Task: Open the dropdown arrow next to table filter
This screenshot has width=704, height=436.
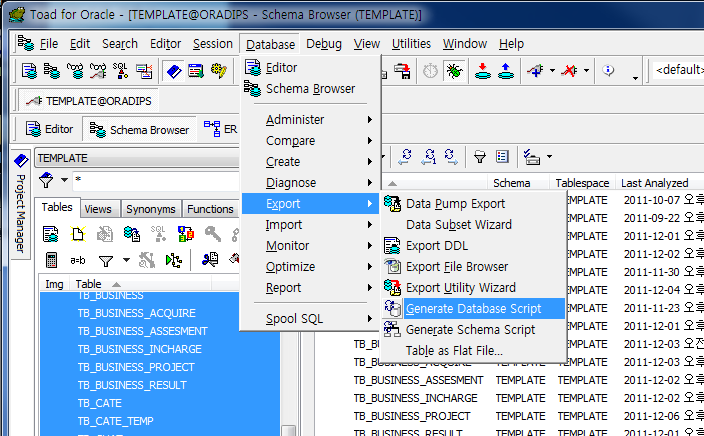Action: (x=126, y=260)
